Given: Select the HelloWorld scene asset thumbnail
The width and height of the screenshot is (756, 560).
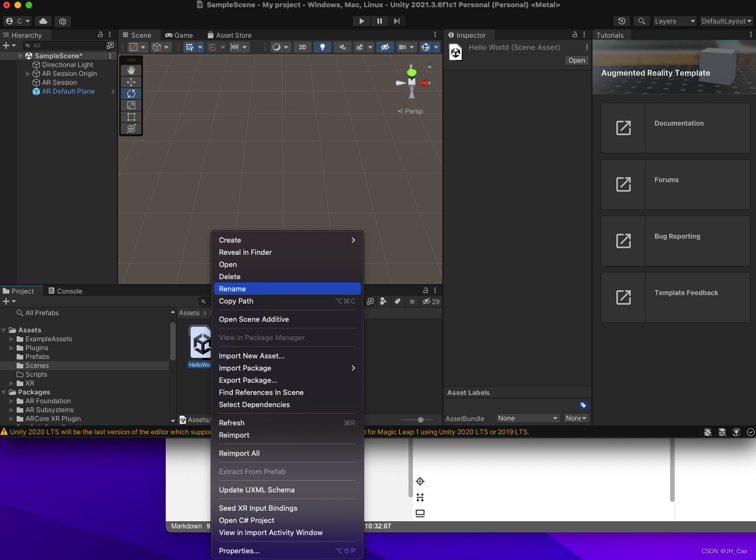Looking at the screenshot, I should click(200, 343).
